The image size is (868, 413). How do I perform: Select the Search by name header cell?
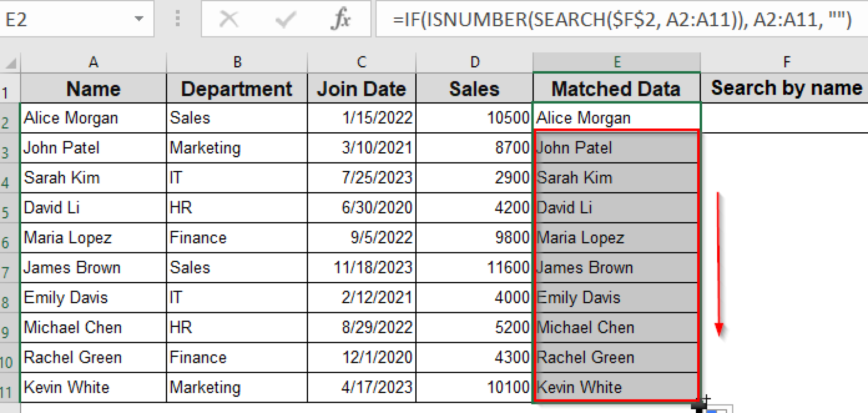click(786, 88)
